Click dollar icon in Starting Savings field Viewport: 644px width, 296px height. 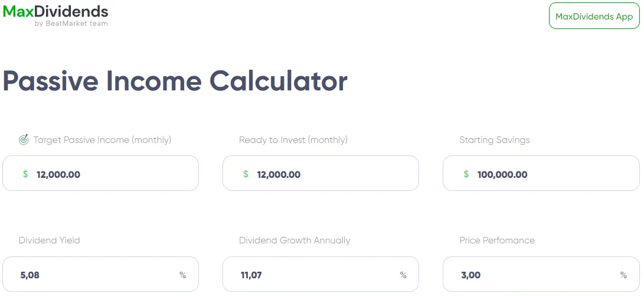pos(466,174)
